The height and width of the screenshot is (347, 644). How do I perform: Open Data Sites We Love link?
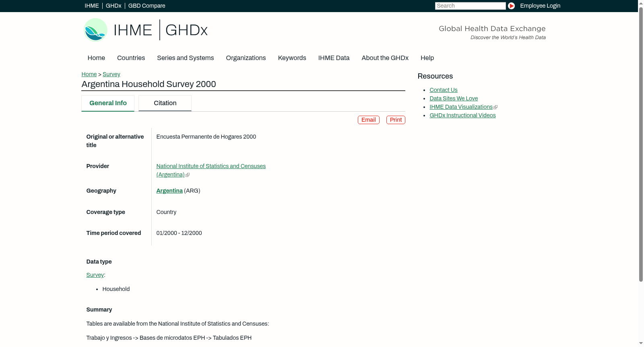[x=454, y=98]
